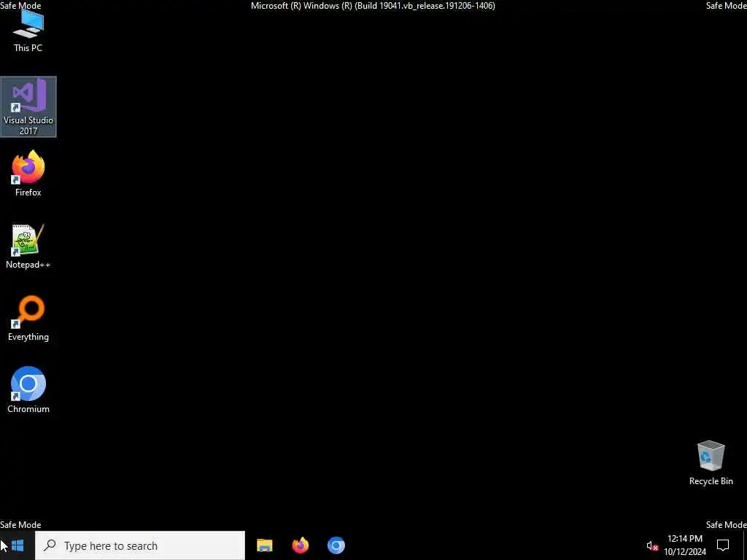This screenshot has width=747, height=560.
Task: Click the Show desktop strip at taskbar end
Action: 745,545
